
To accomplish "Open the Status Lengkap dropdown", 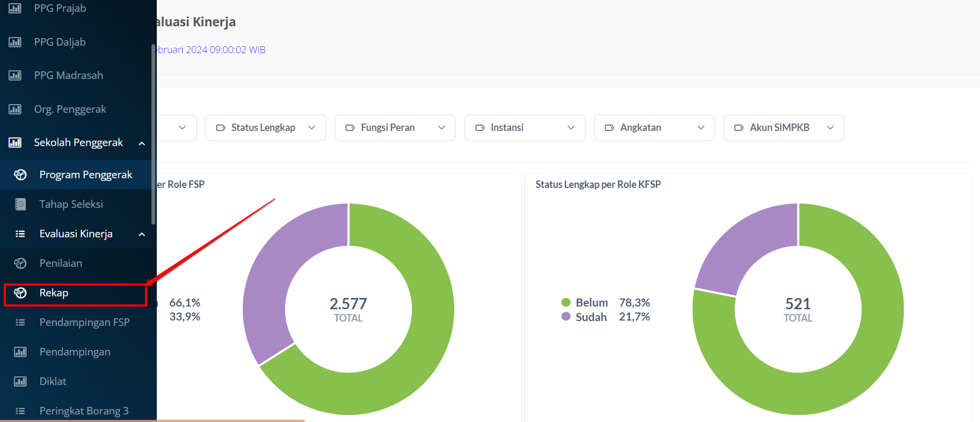I will point(265,128).
